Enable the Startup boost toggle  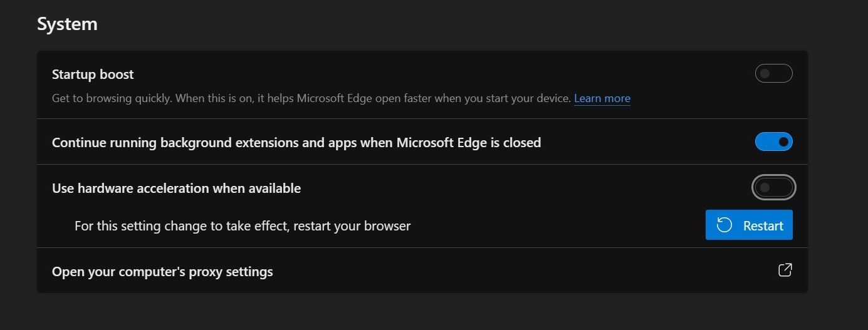[773, 74]
